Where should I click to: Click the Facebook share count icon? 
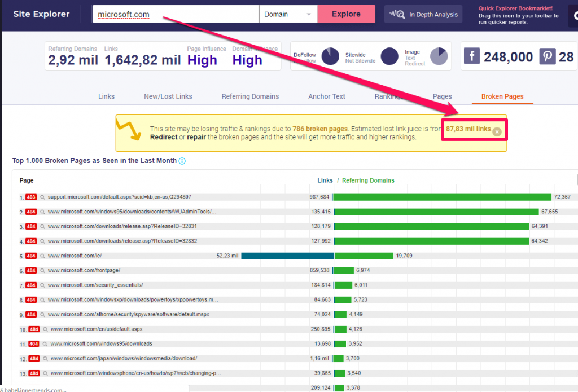pyautogui.click(x=472, y=56)
